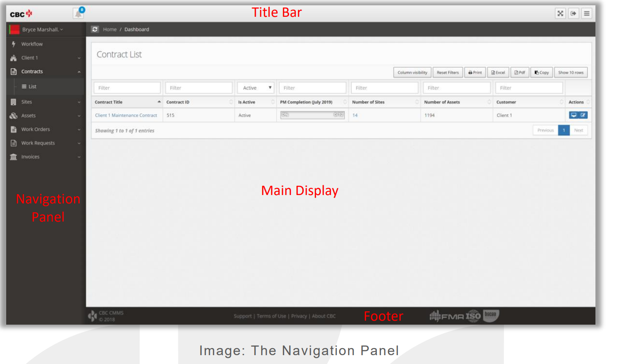Viewport: 622px width, 364px height.
Task: Click the Assets cubes icon
Action: [13, 115]
